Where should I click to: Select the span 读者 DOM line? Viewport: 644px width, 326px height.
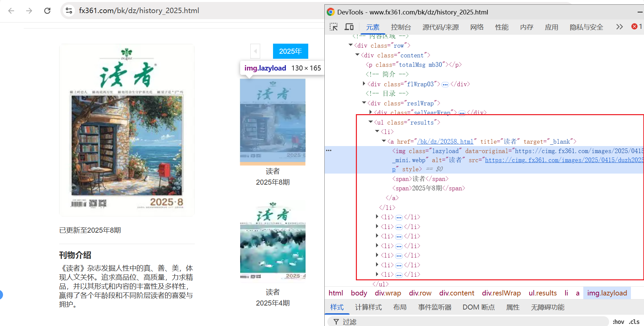coord(420,179)
